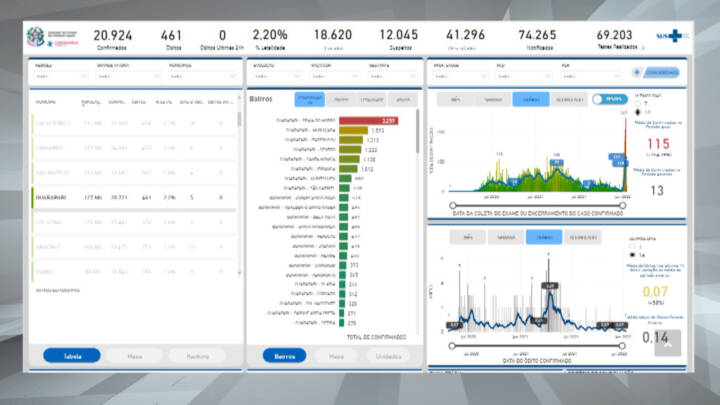Click the blue Tabela button
The width and height of the screenshot is (720, 405).
pyautogui.click(x=72, y=356)
